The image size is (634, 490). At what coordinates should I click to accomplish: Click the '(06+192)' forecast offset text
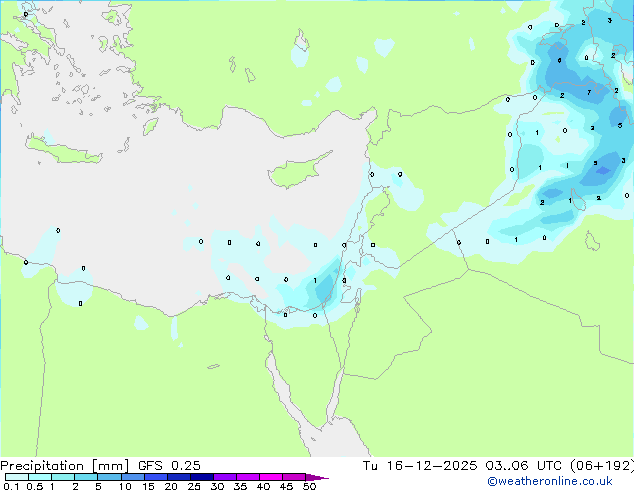pyautogui.click(x=602, y=466)
